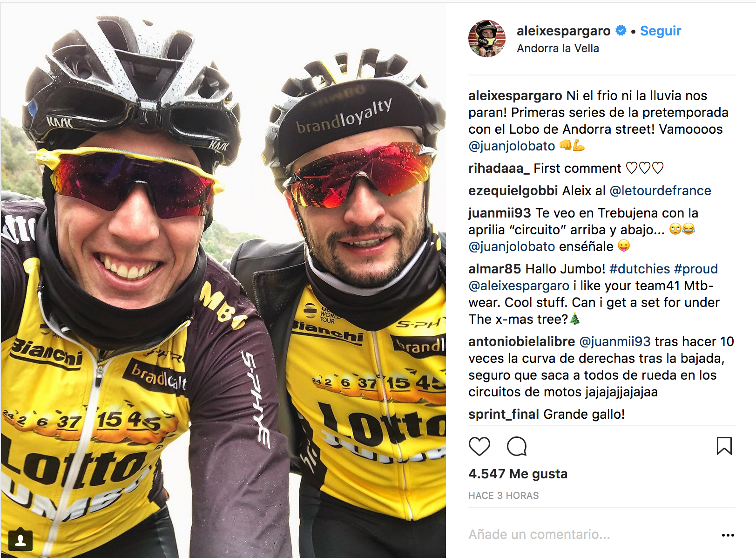The width and height of the screenshot is (756, 558).
Task: Open the comment bubble icon
Action: [517, 446]
